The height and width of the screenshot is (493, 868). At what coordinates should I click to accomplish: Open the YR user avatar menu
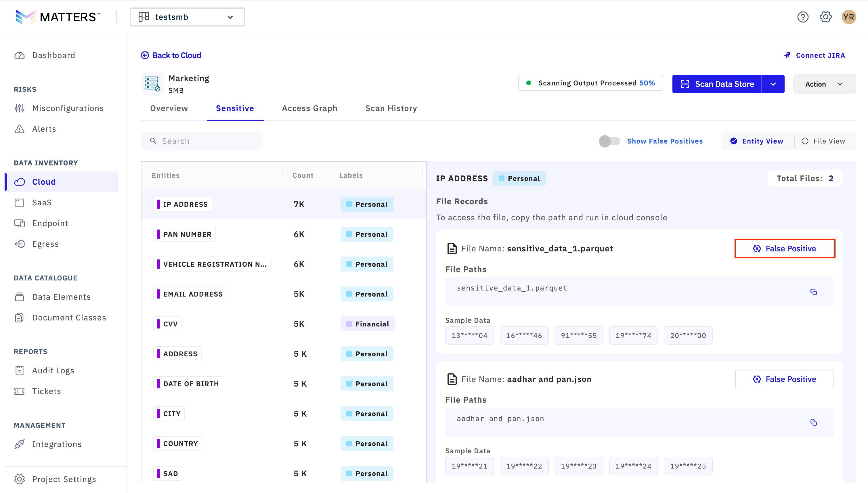849,17
